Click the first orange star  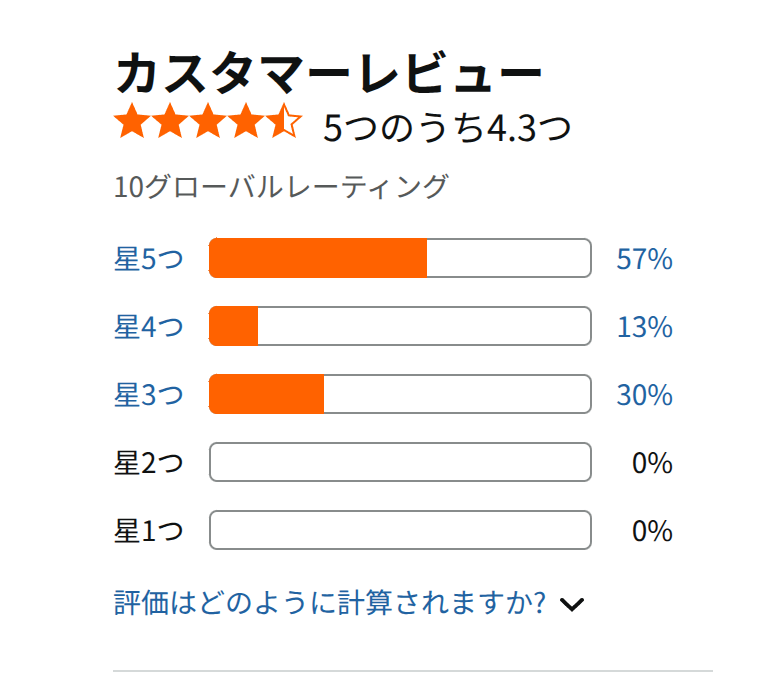[132, 121]
